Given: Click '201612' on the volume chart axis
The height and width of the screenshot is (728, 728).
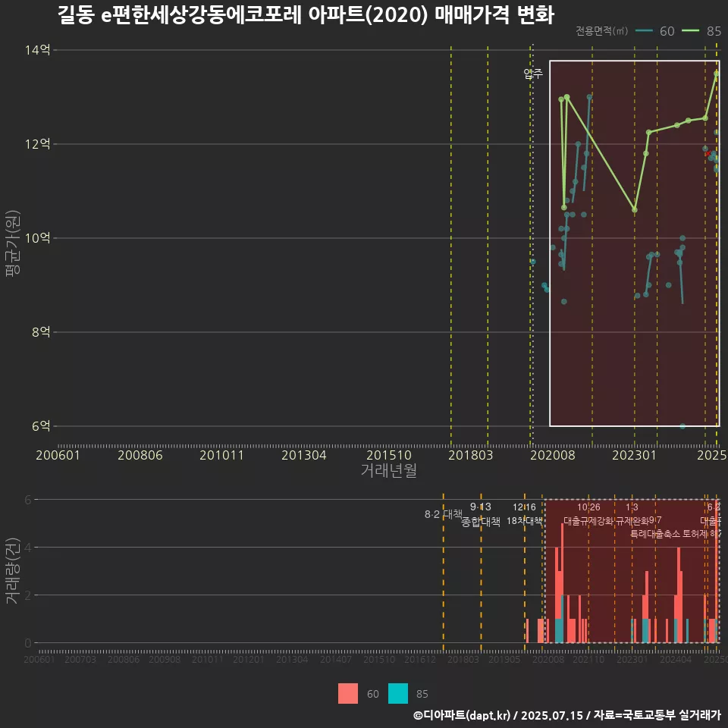Looking at the screenshot, I should (x=420, y=659).
